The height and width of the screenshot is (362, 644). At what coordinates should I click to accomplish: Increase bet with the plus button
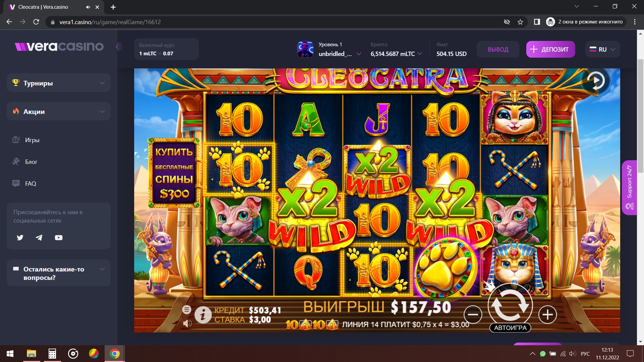(547, 314)
